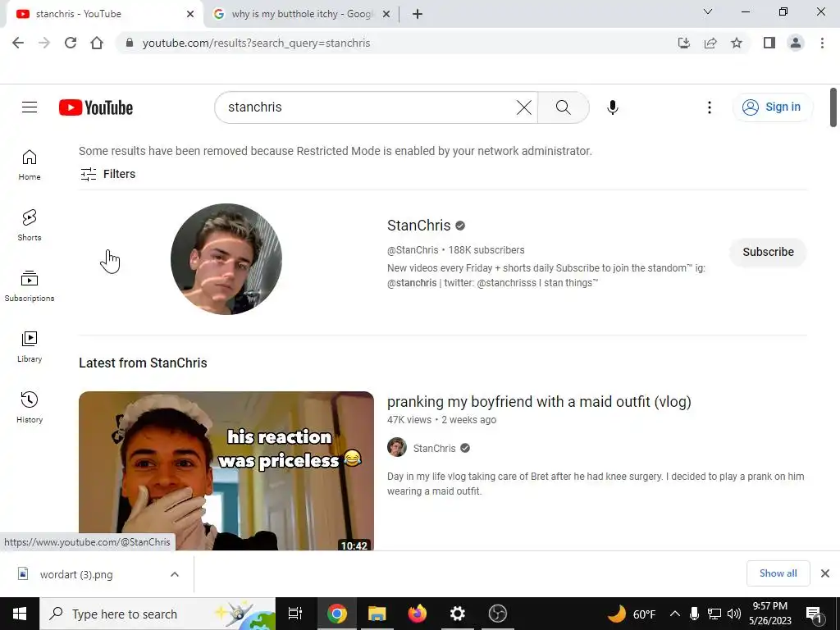Open the notification center icon
This screenshot has height=630, width=840.
click(814, 614)
